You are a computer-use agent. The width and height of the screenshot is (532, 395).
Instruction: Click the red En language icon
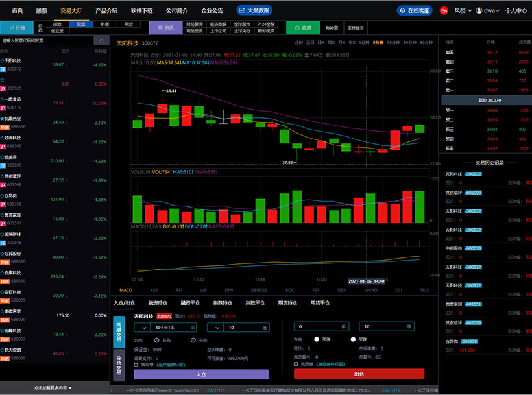pyautogui.click(x=444, y=10)
